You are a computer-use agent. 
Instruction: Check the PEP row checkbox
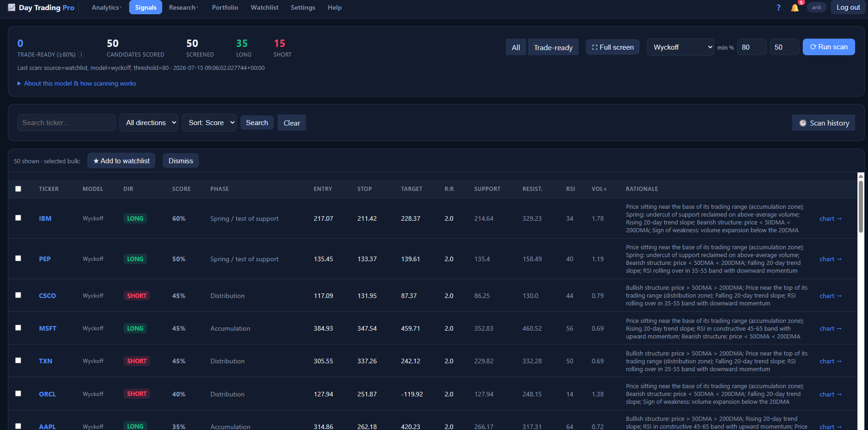[18, 258]
